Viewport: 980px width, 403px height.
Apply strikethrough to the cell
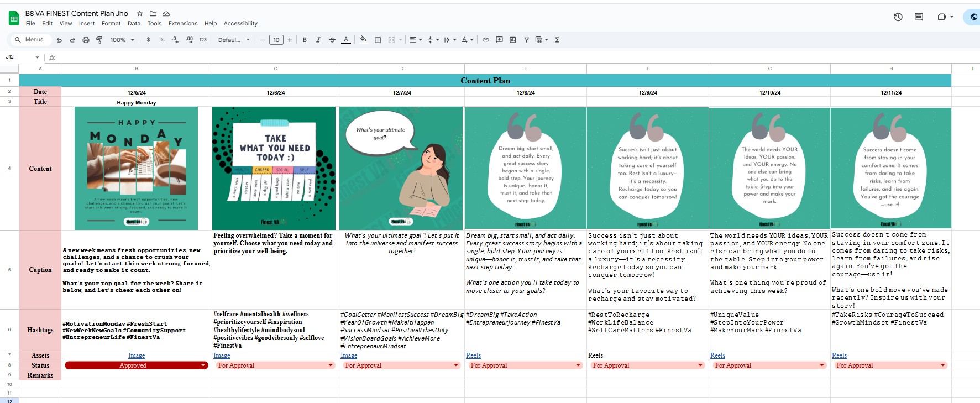point(332,40)
